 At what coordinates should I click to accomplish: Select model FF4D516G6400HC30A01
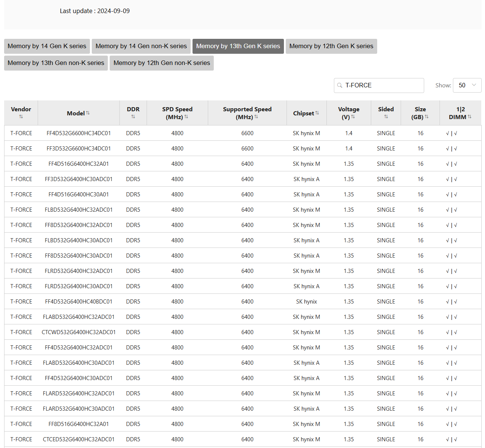[x=79, y=195]
